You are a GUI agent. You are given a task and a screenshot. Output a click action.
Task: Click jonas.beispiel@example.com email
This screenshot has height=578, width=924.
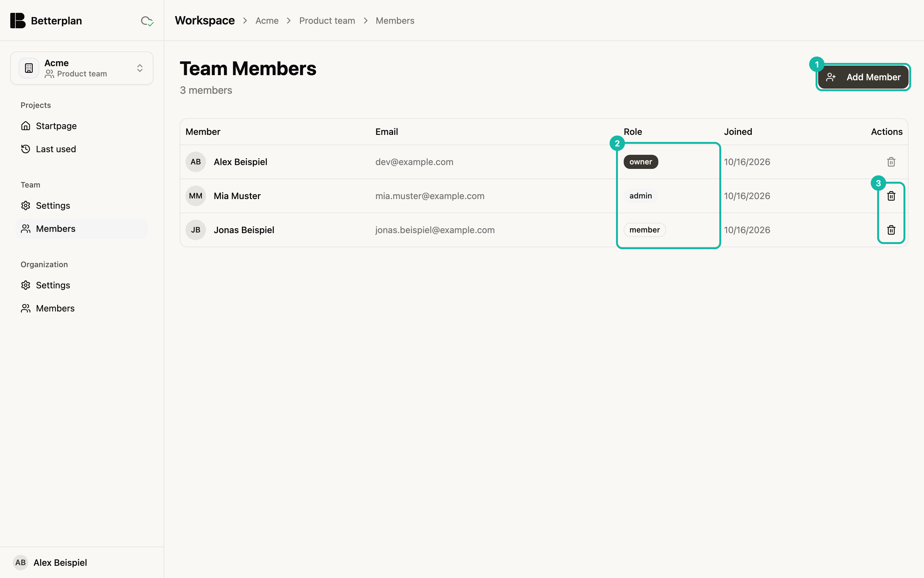pos(435,230)
